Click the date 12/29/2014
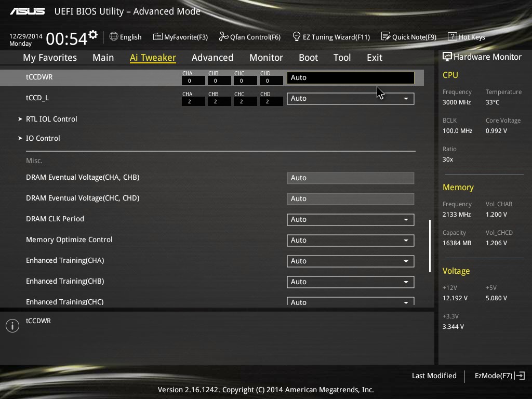Image resolution: width=532 pixels, height=399 pixels. 26,36
